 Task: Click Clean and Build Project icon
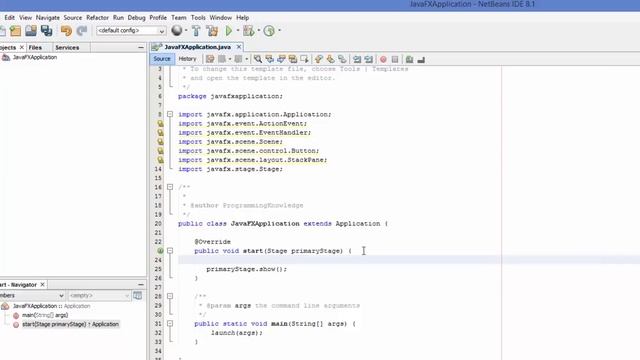212,31
